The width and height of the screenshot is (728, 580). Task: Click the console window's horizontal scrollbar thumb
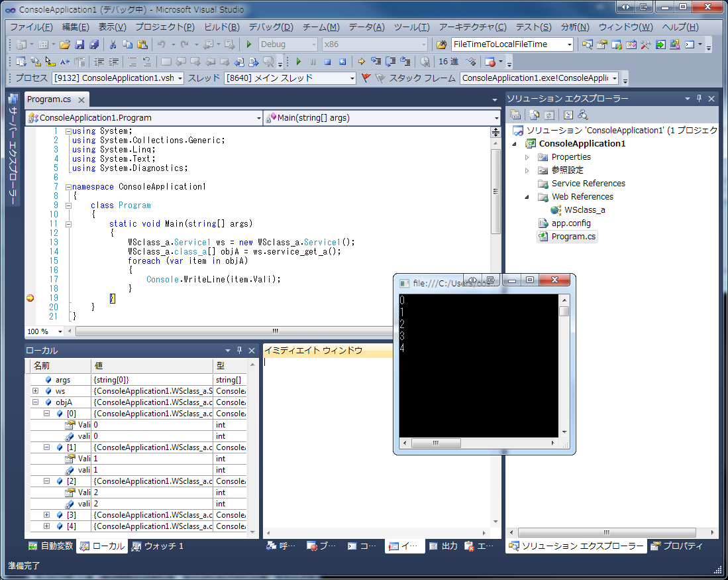point(436,443)
